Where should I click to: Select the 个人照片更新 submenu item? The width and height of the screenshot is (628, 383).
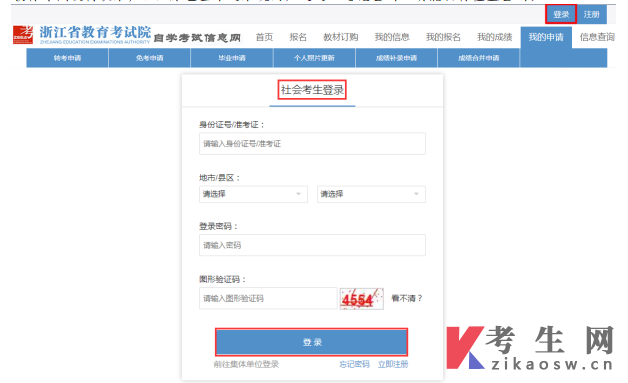tap(314, 58)
